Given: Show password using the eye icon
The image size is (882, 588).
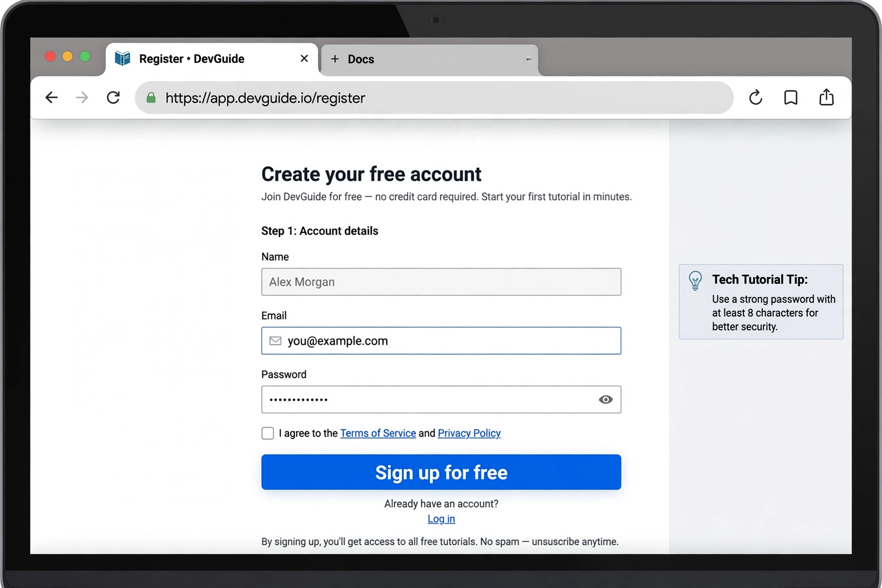Looking at the screenshot, I should 605,399.
